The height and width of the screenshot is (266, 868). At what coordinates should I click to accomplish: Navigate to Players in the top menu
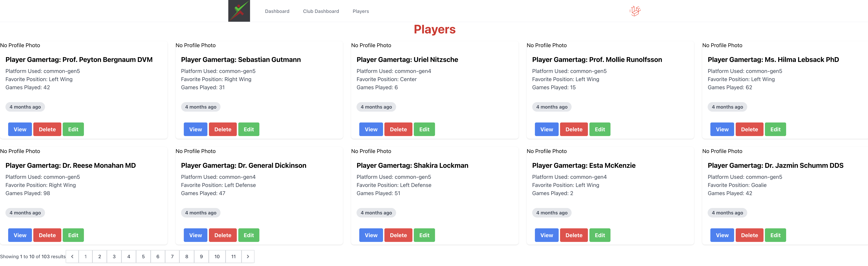click(361, 11)
